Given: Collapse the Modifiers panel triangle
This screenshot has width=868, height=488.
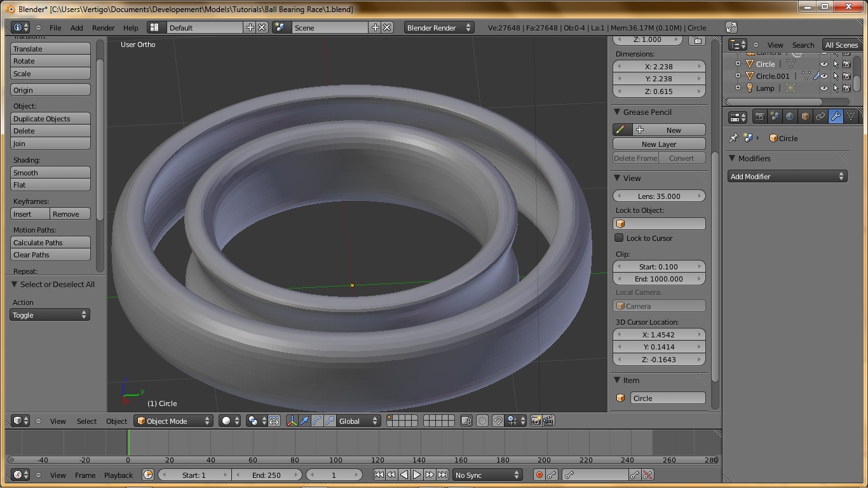Looking at the screenshot, I should tap(732, 158).
